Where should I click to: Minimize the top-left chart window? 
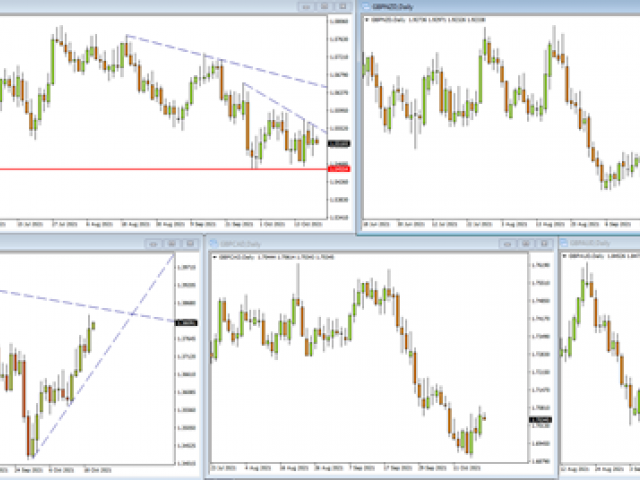pyautogui.click(x=306, y=6)
